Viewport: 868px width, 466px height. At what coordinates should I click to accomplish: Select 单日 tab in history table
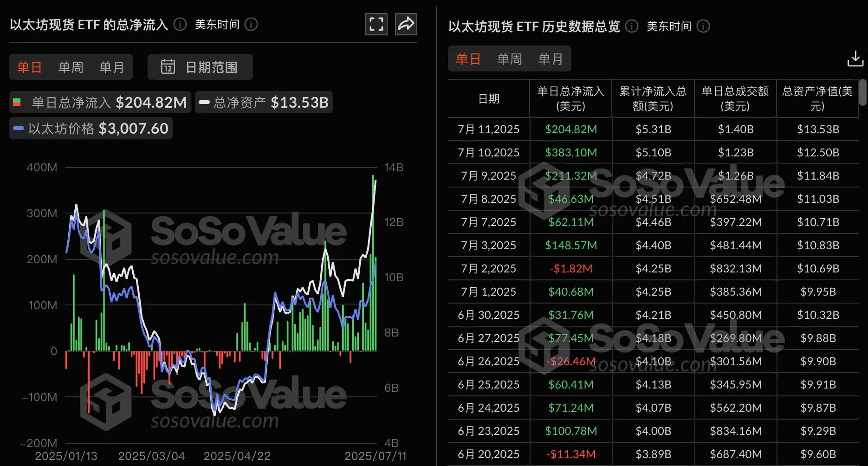pyautogui.click(x=468, y=59)
